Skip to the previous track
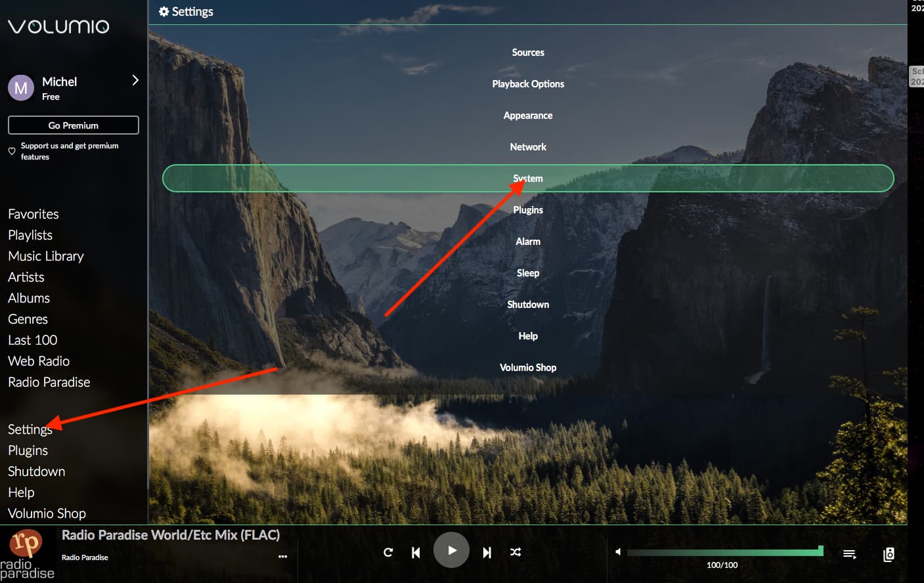The height and width of the screenshot is (583, 924). 416,552
